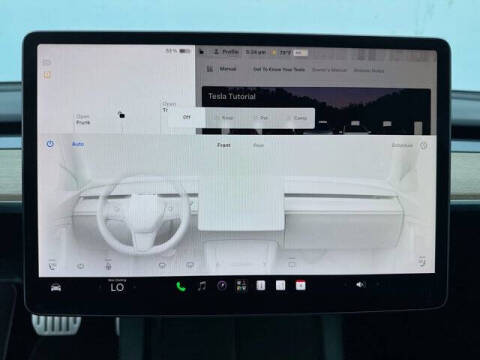Open the red Calendar app
480x360 pixels.
[x=301, y=286]
